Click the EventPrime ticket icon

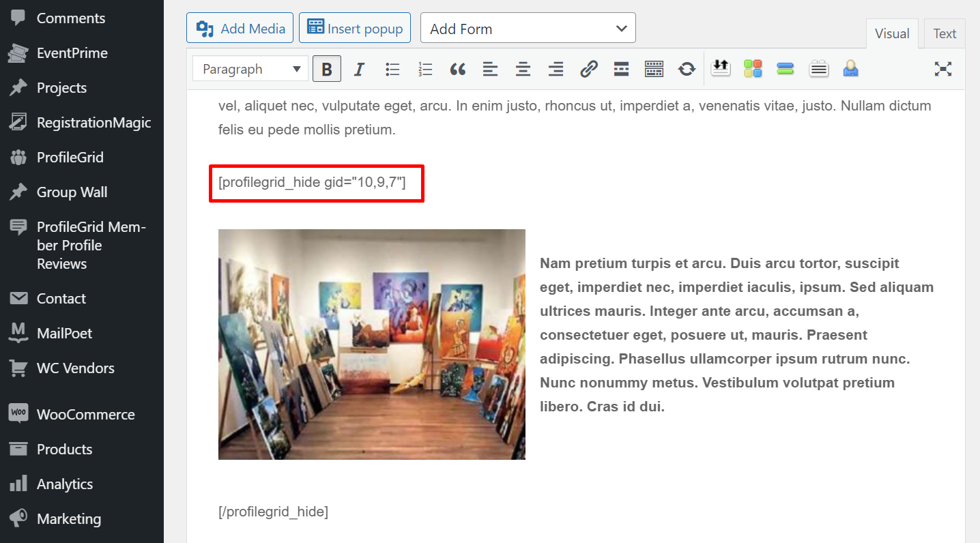(x=18, y=53)
